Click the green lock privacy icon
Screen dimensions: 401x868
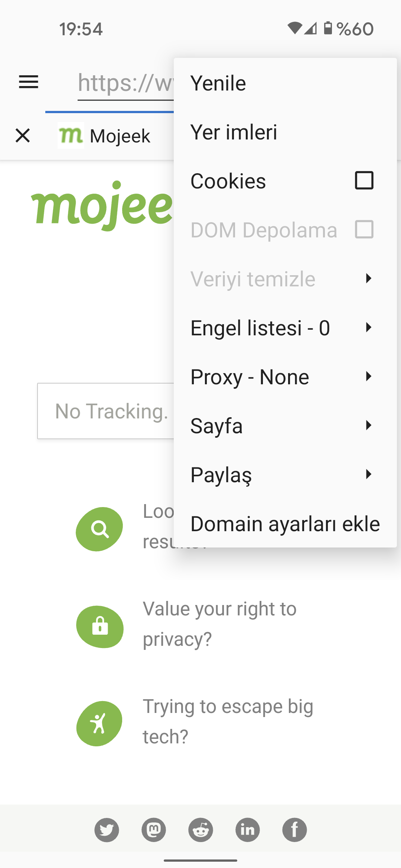(100, 627)
